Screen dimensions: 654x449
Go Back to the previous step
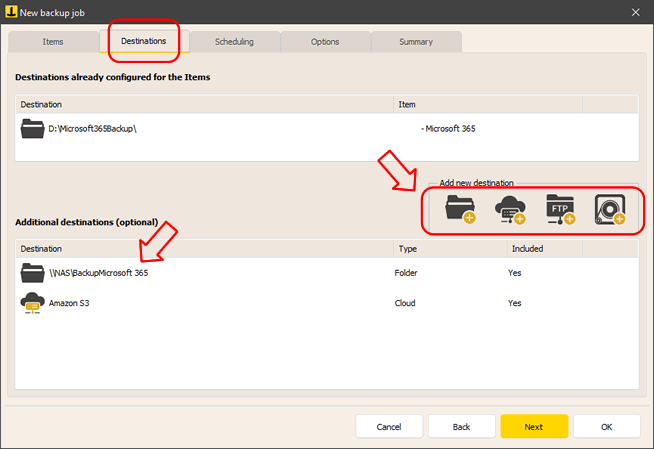point(461,427)
